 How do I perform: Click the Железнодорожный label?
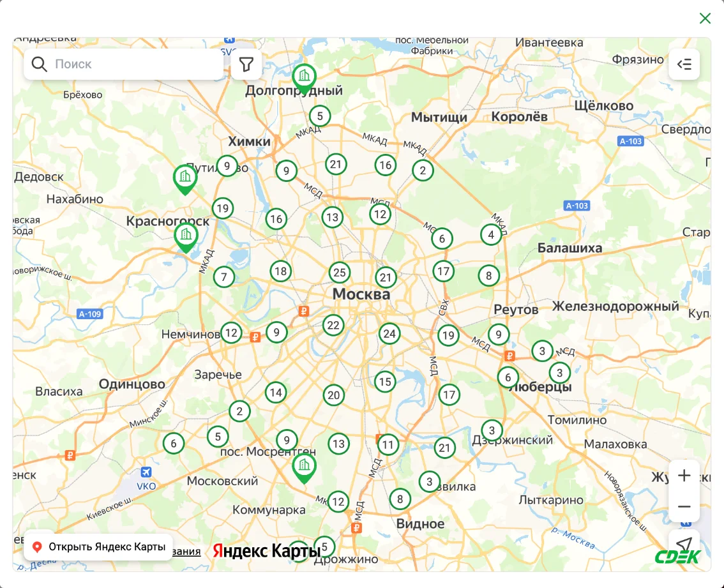(615, 306)
